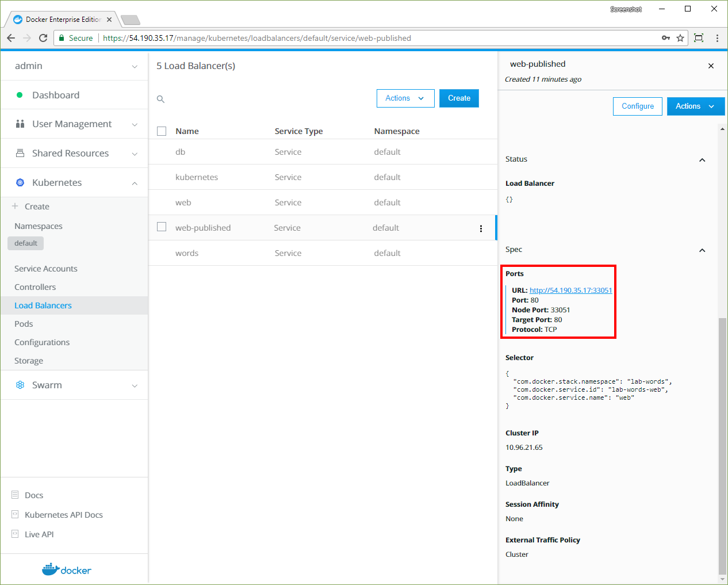Expand the admin account dropdown
The height and width of the screenshot is (585, 728).
tap(135, 66)
